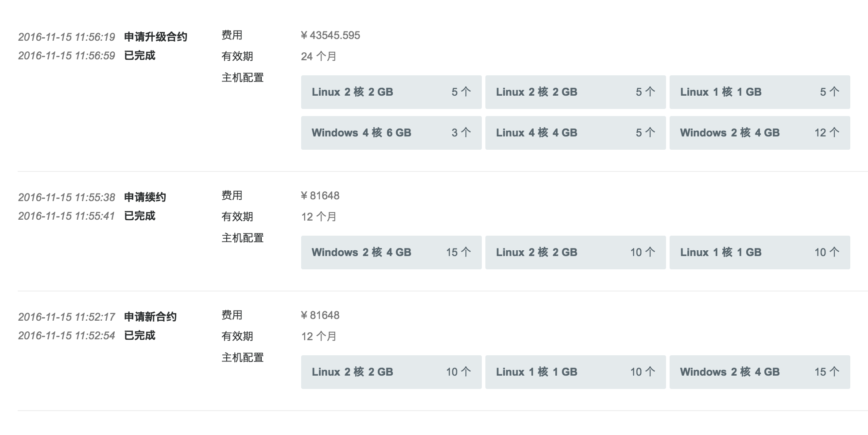Select Windows 2 核 4 GB tile in 申请新合约 record

759,372
